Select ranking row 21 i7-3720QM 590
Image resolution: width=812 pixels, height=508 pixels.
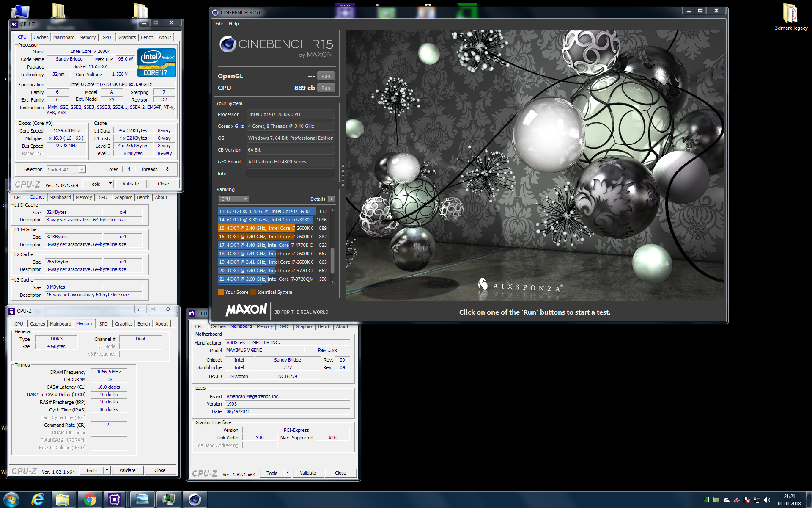(273, 279)
